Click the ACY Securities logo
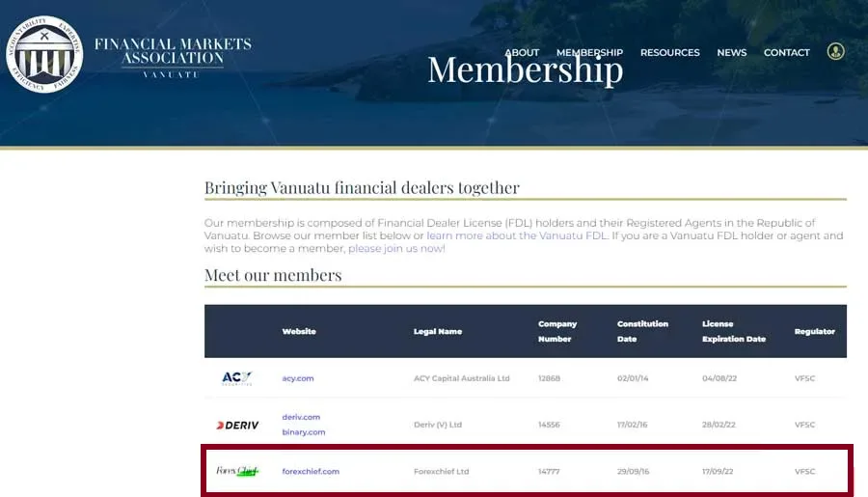Screen dimensions: 868x497 [x=236, y=378]
